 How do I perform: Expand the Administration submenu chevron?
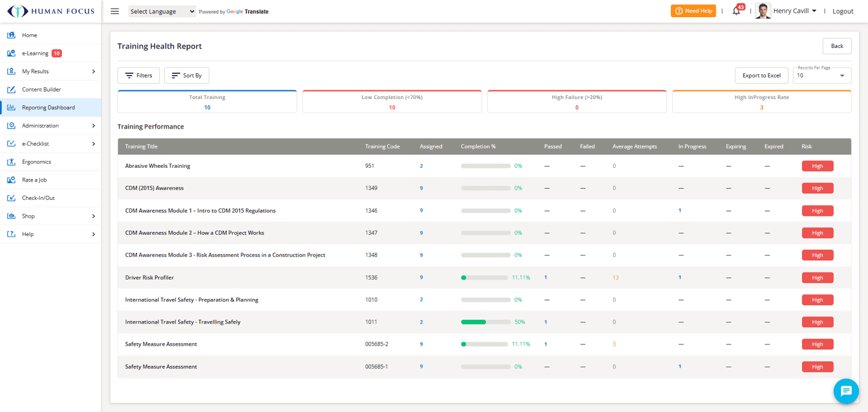click(93, 125)
